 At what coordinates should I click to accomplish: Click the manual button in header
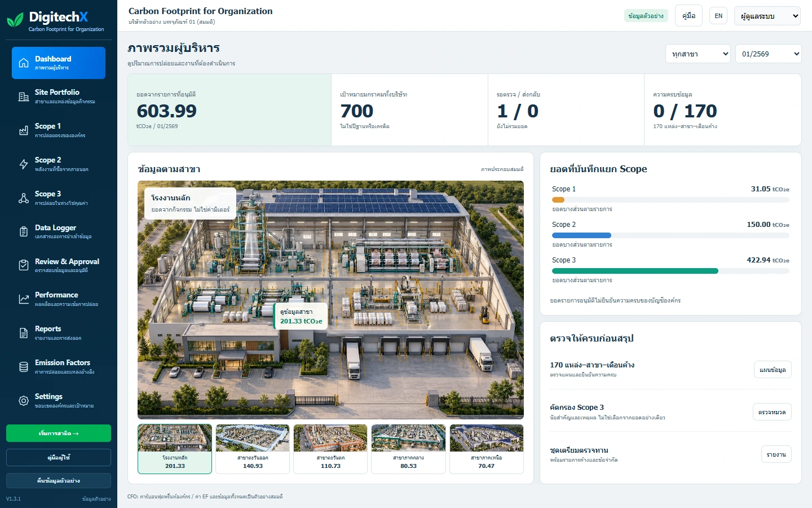[x=689, y=16]
